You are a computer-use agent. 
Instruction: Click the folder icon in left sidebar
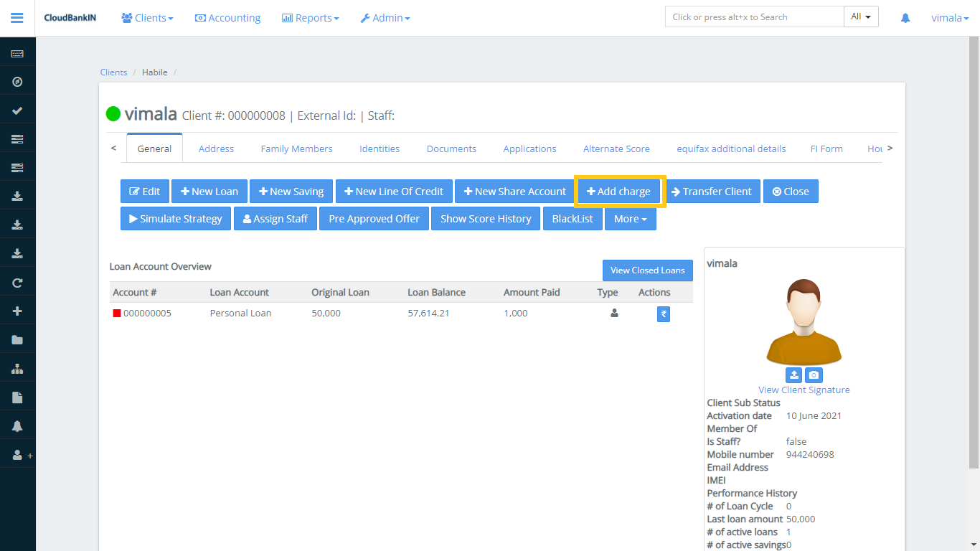[x=17, y=340]
